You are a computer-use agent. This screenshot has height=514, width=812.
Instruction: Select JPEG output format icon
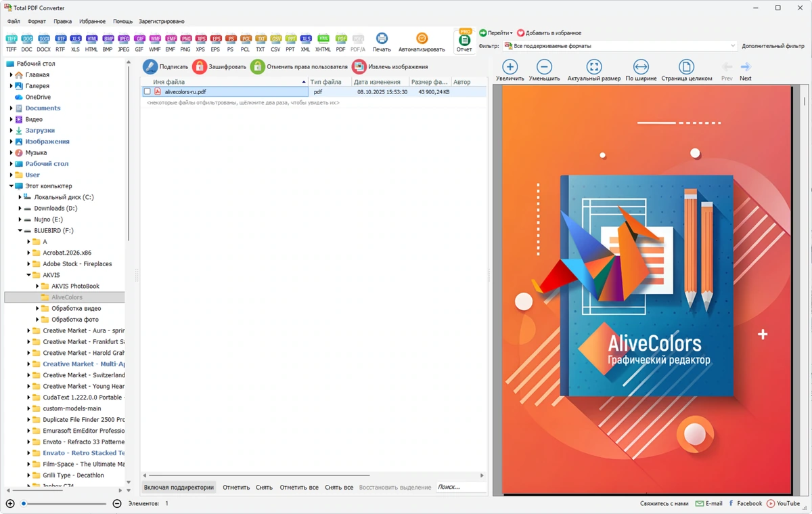click(124, 43)
